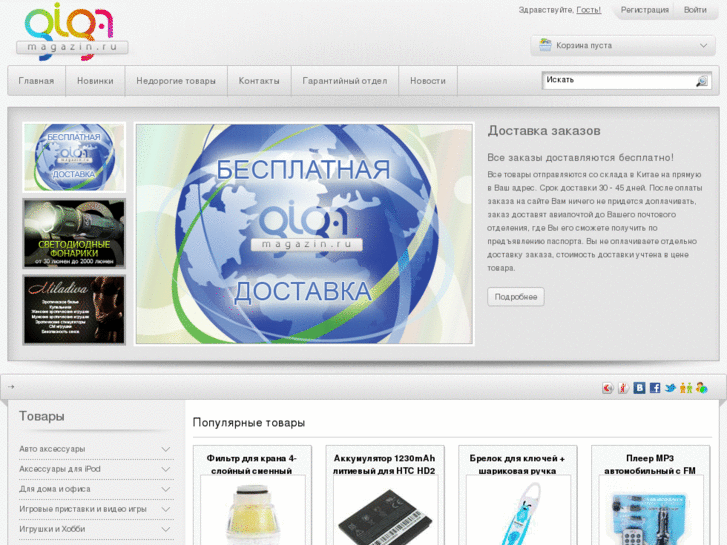
Task: Open the keychain pen product image
Action: [x=518, y=510]
